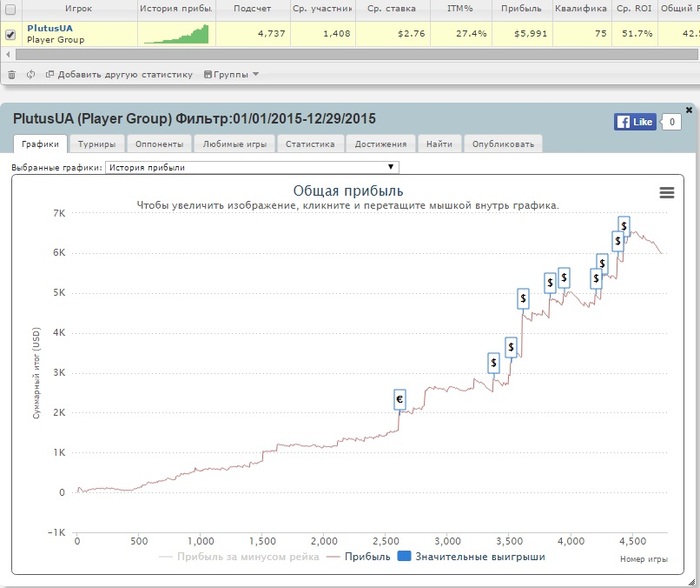Click 'Добавить другую статистику' link
Screen dimensions: 700x588
pos(119,75)
